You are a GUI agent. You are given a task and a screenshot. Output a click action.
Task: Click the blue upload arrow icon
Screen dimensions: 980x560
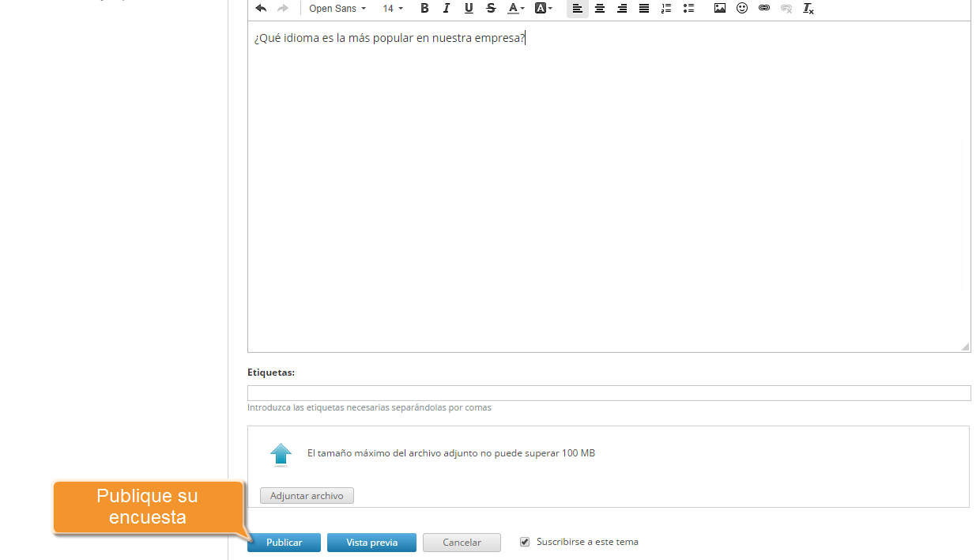281,455
